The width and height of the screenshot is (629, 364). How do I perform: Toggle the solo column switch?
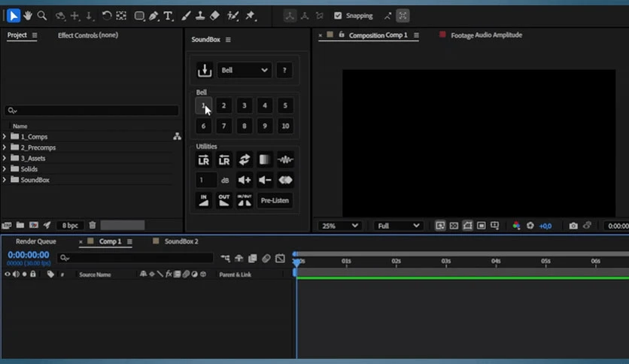pos(25,275)
